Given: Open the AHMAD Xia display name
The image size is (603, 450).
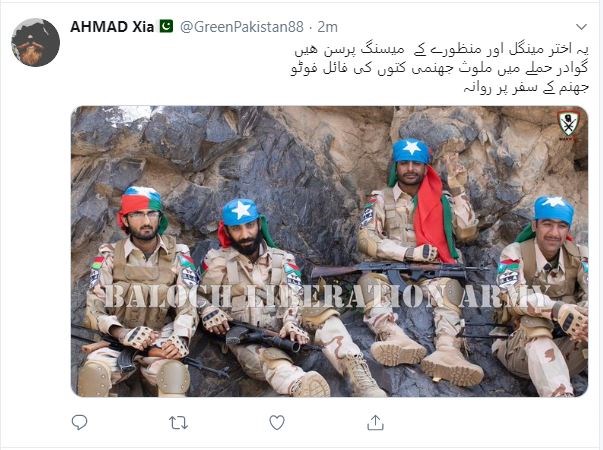Looking at the screenshot, I should click(112, 27).
